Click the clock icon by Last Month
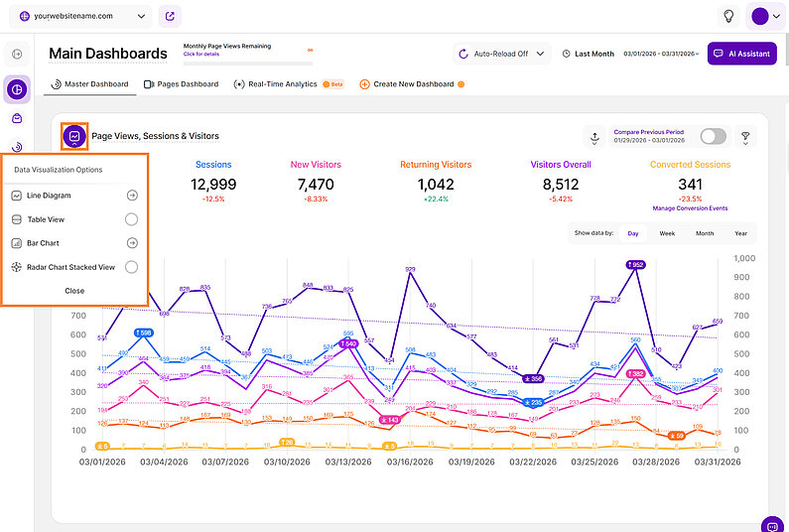Screen dimensions: 789x532 click(x=566, y=54)
